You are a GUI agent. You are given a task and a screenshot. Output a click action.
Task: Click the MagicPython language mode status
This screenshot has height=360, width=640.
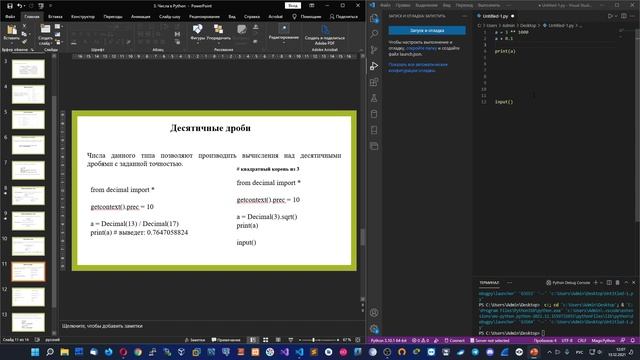point(603,340)
